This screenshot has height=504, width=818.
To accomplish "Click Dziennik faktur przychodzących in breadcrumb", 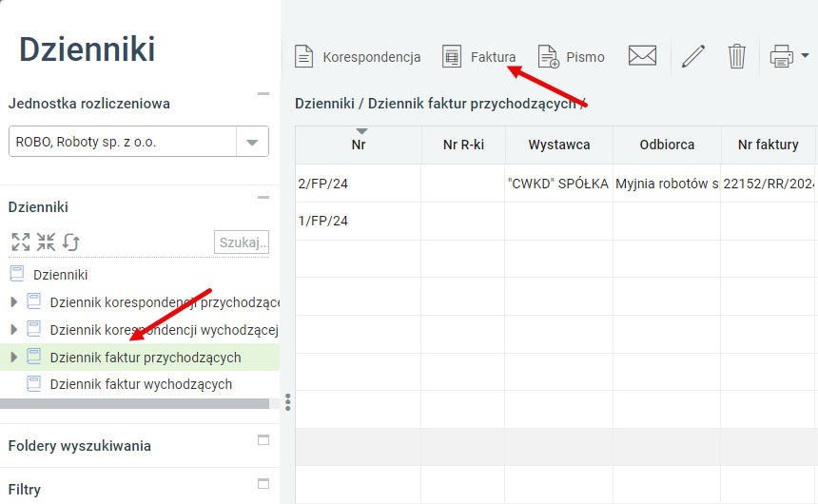I will tap(472, 104).
